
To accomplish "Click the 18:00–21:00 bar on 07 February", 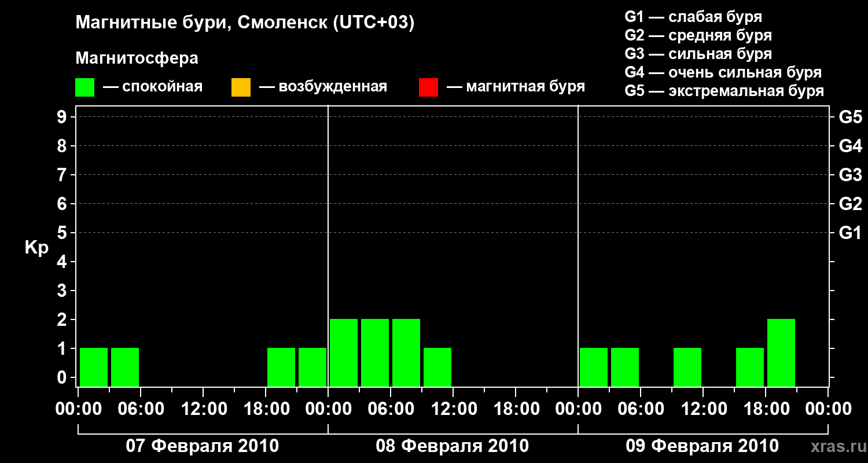I will point(281,368).
